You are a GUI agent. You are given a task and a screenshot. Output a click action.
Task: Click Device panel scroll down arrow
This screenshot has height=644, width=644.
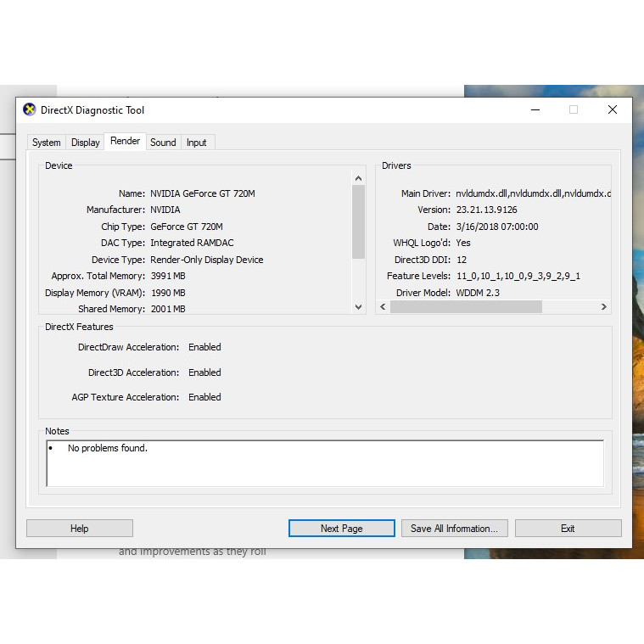[x=359, y=307]
